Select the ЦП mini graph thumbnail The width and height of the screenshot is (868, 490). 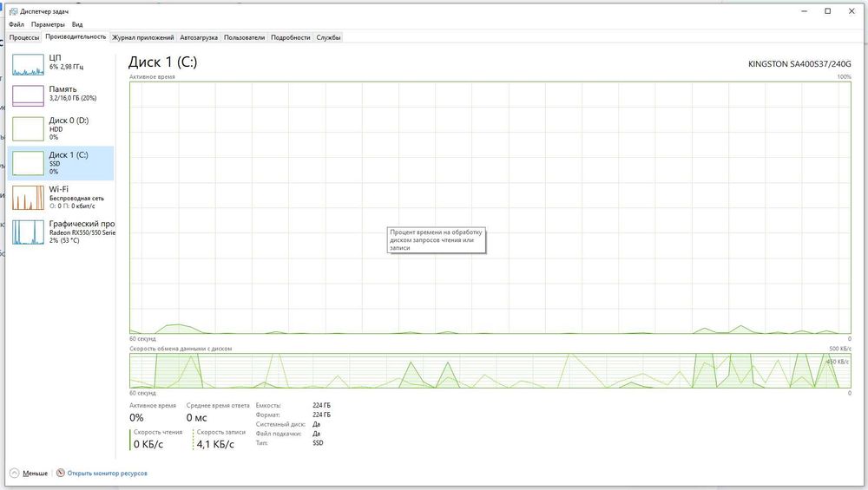point(28,65)
